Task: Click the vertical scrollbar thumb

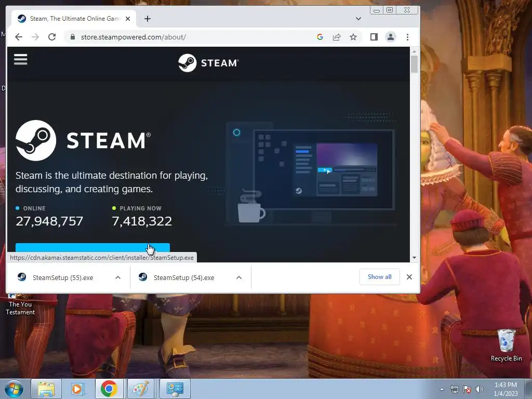Action: click(x=414, y=64)
